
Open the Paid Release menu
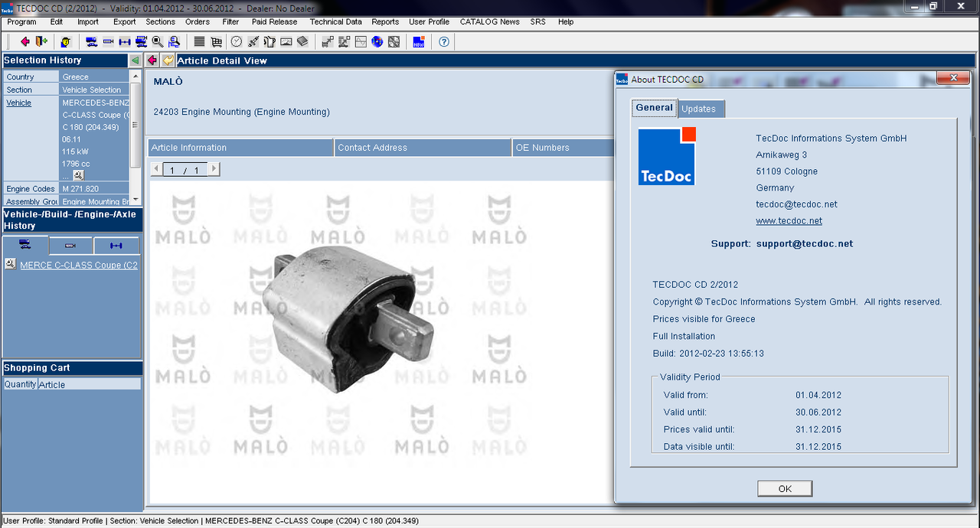274,22
